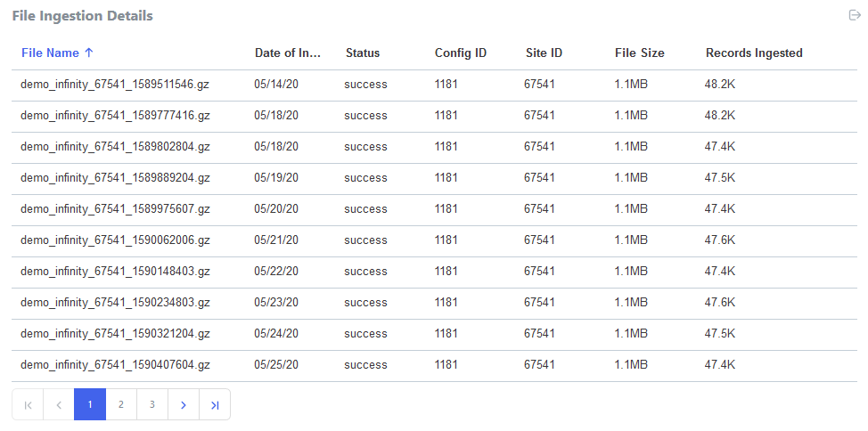The height and width of the screenshot is (431, 868).
Task: Go to first page of results
Action: pos(28,404)
